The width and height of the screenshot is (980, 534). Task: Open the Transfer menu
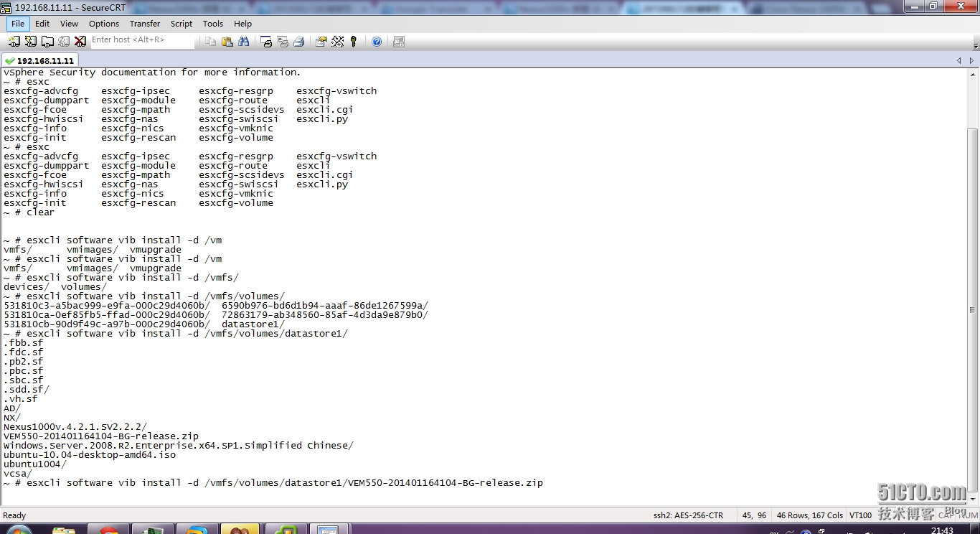(145, 24)
